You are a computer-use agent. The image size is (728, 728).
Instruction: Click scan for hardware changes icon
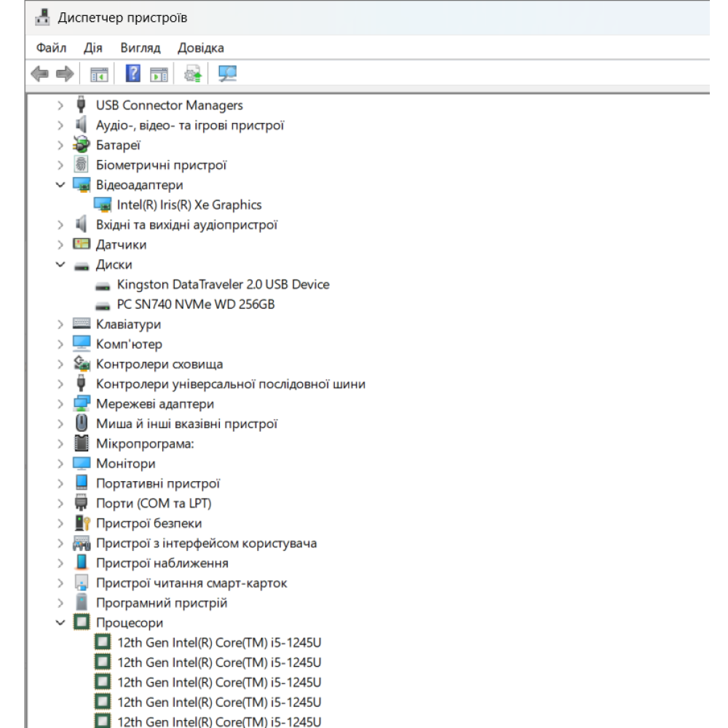tap(228, 74)
